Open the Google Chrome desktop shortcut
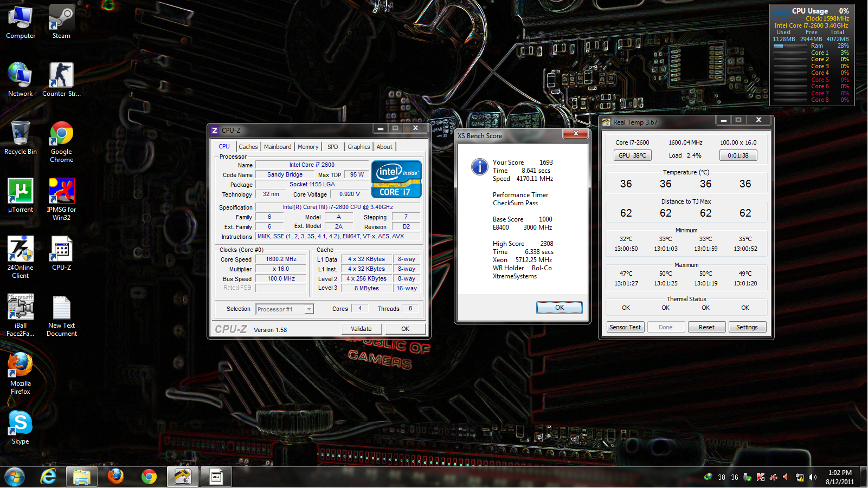The image size is (868, 488). (x=61, y=141)
